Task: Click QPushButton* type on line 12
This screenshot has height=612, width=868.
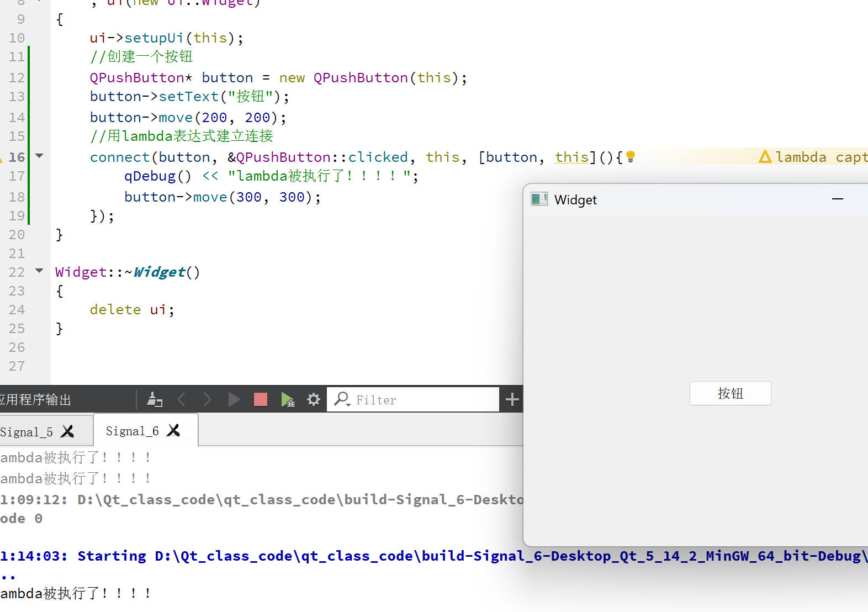Action: coord(141,78)
